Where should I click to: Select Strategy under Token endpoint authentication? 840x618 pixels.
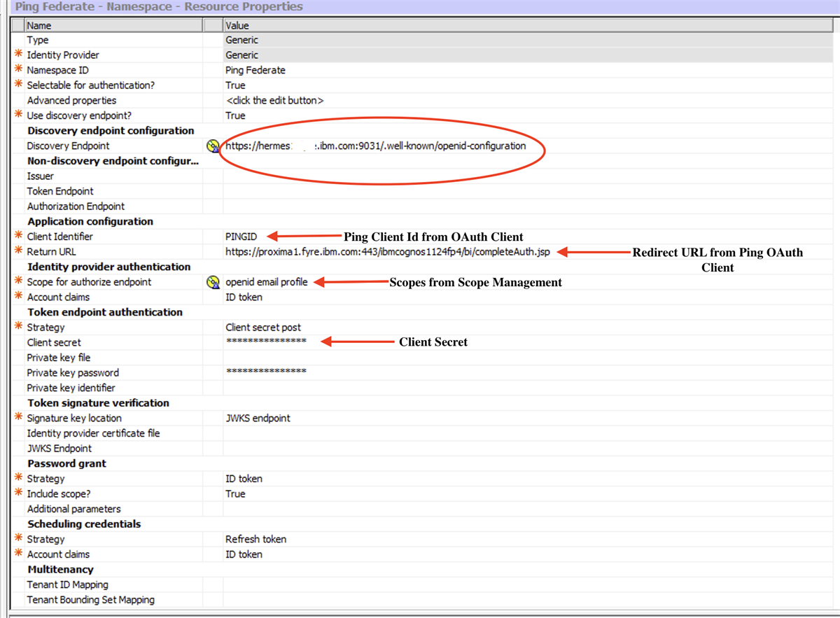[x=45, y=328]
